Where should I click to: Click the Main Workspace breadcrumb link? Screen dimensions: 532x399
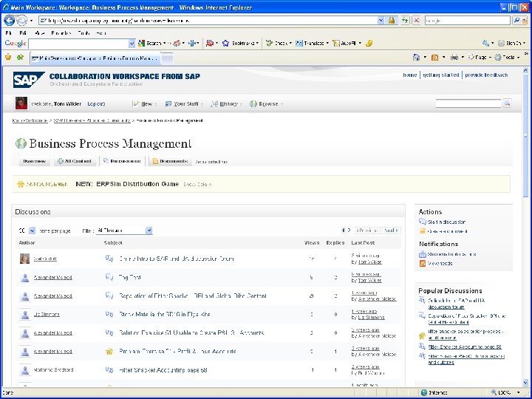coord(30,120)
